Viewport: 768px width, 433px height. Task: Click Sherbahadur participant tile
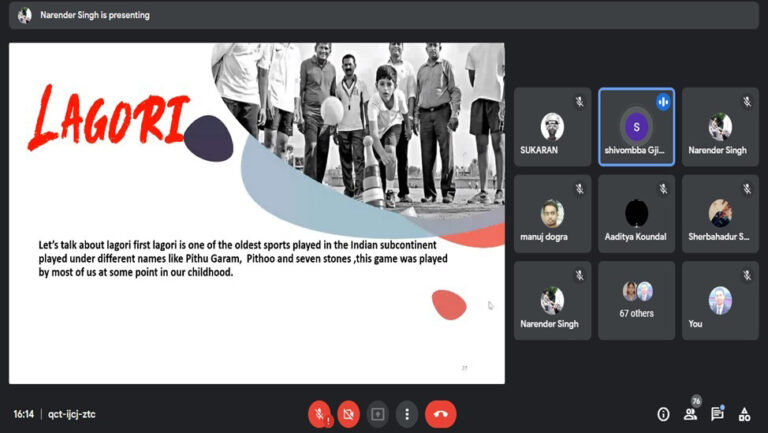pyautogui.click(x=720, y=214)
